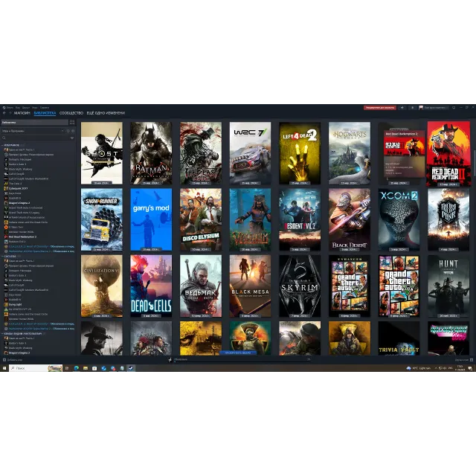Open the ЕЩЁ ОДНО ИЗМЕНЕНИЕ profile tab
This screenshot has width=476, height=476.
(x=106, y=113)
